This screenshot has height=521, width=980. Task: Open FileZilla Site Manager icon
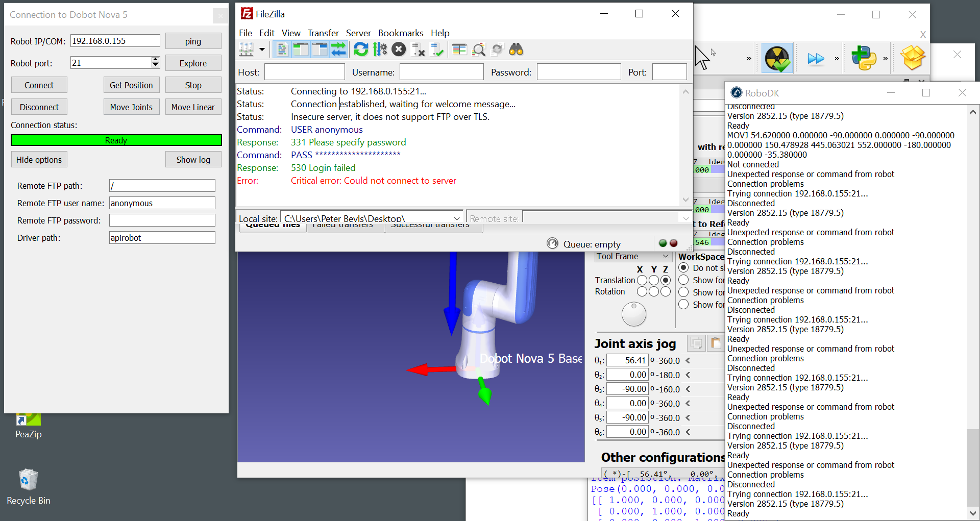click(x=247, y=49)
